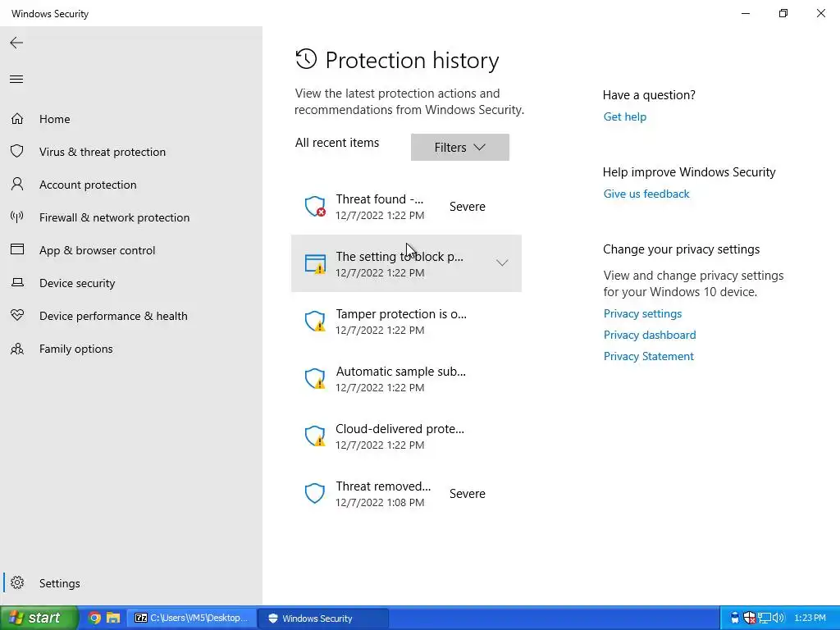Screen dimensions: 840x630
Task: Click the network tray icon
Action: (x=765, y=618)
